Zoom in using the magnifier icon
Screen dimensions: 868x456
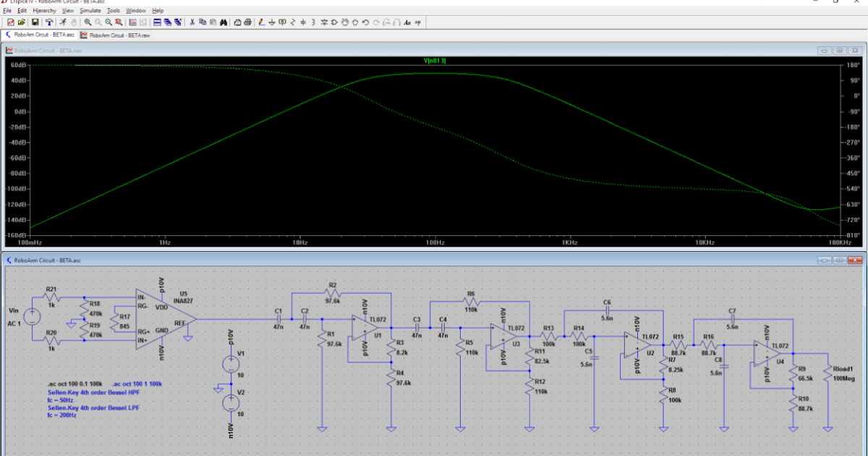click(88, 22)
